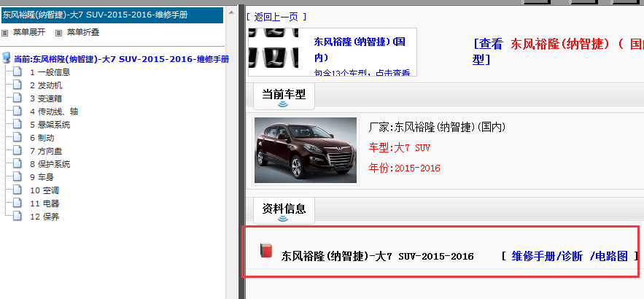
Task: Collapse the menu via 菜单折叠
Action: point(83,32)
